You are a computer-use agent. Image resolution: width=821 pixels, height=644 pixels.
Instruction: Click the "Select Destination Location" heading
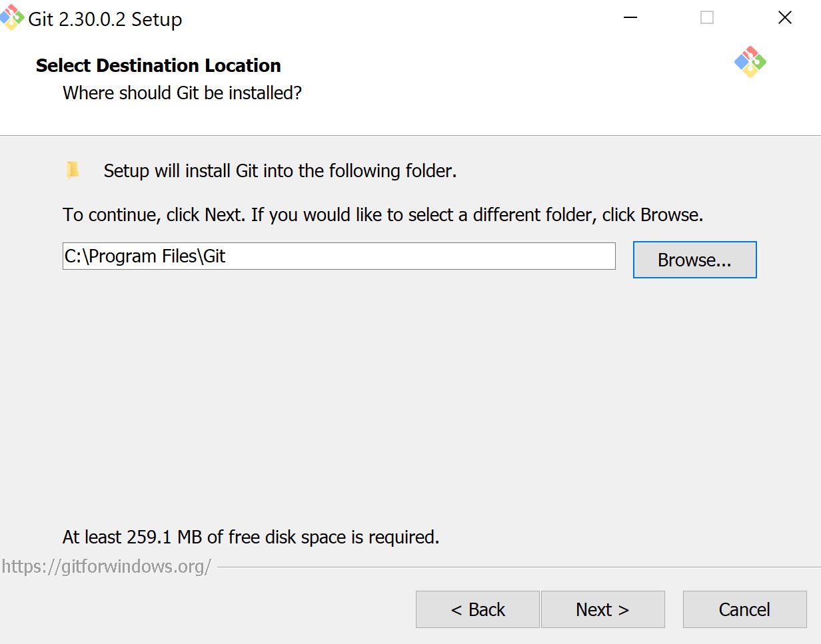(159, 65)
